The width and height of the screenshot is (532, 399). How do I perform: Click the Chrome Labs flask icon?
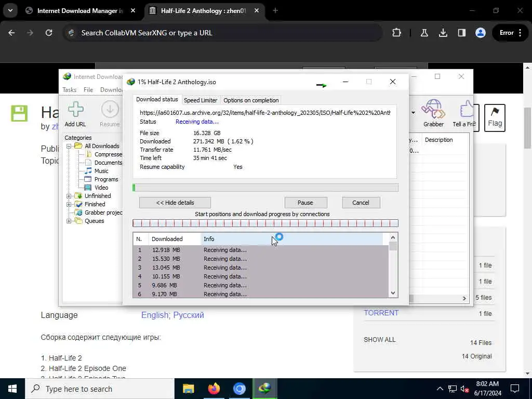[x=424, y=33]
